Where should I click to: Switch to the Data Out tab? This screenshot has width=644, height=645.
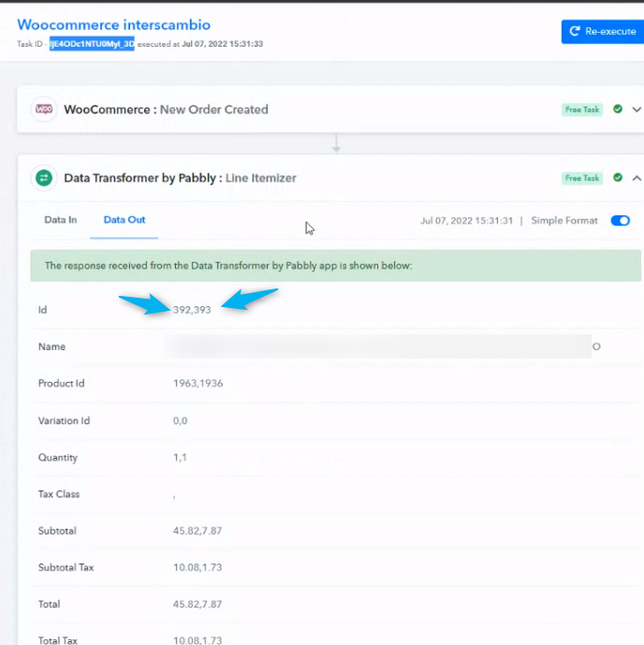[124, 220]
